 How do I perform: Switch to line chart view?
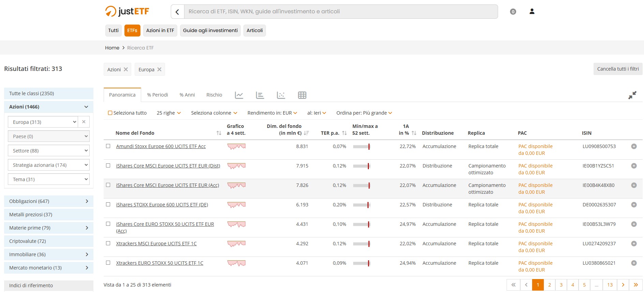[x=239, y=95]
